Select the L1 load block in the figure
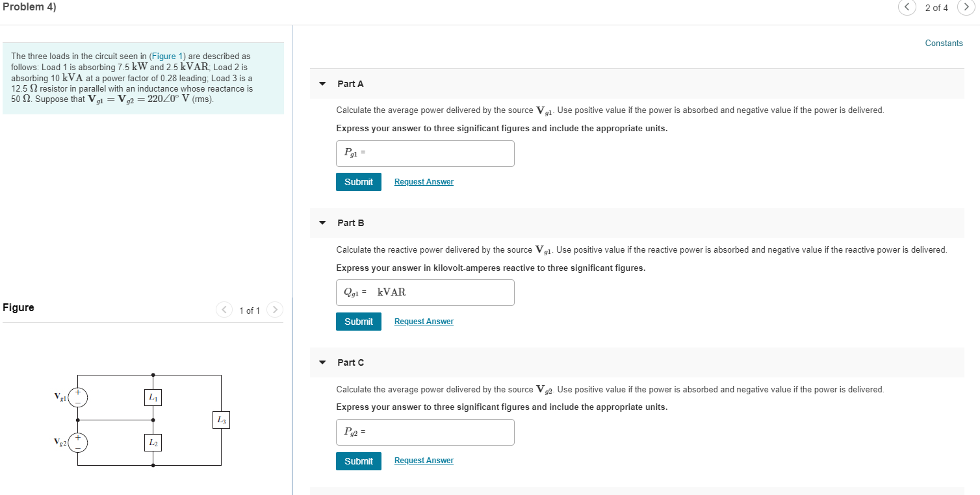 click(153, 397)
